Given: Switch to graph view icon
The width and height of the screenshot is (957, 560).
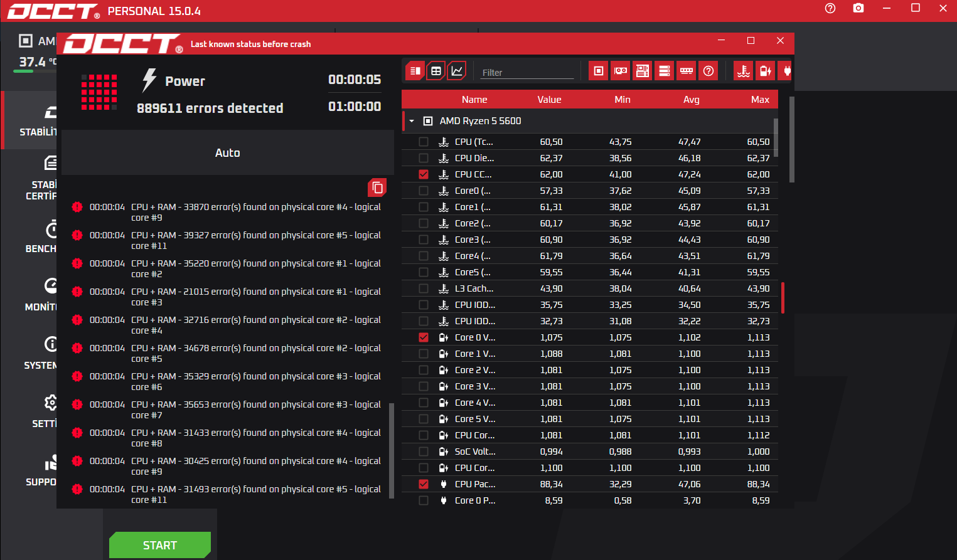Looking at the screenshot, I should tap(457, 71).
